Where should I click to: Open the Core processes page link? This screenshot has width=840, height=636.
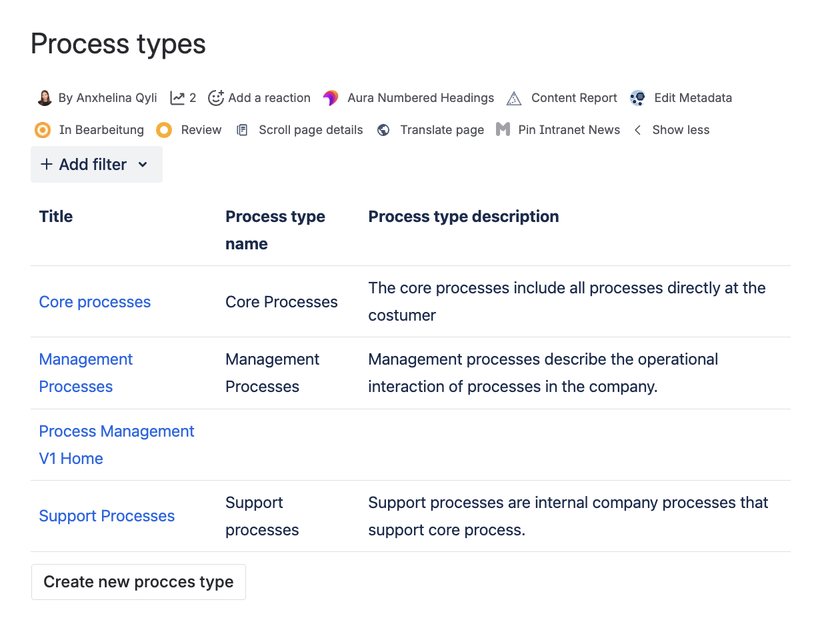coord(95,302)
